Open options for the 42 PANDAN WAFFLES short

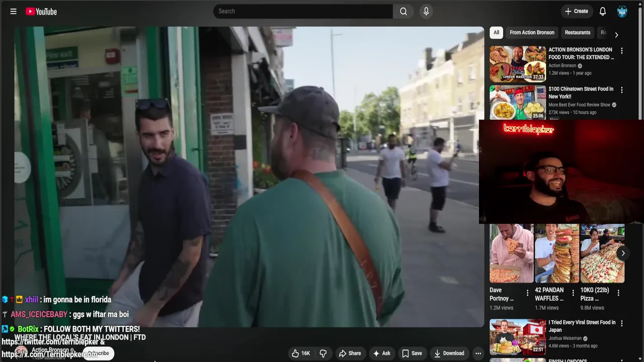573,293
